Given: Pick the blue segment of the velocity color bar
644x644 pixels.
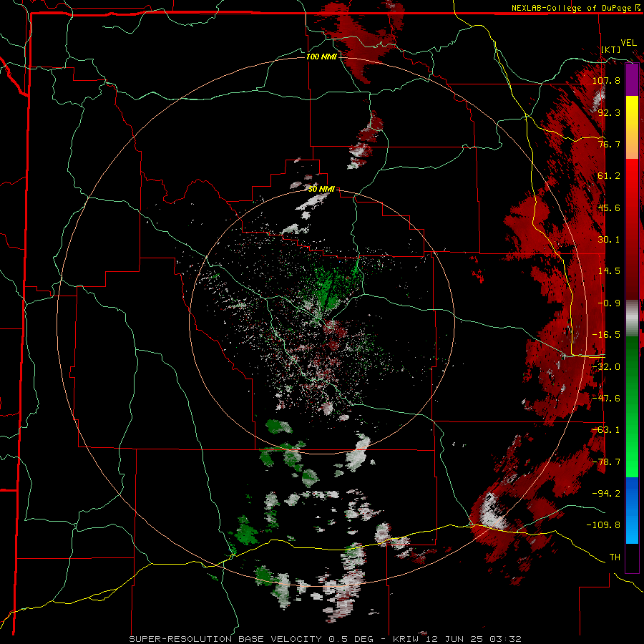Looking at the screenshot, I should tap(632, 510).
